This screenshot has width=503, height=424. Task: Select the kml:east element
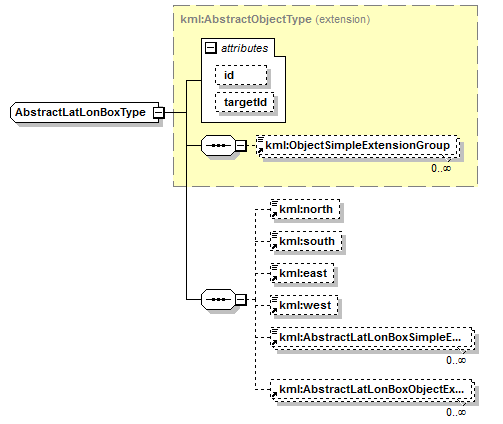(x=302, y=273)
